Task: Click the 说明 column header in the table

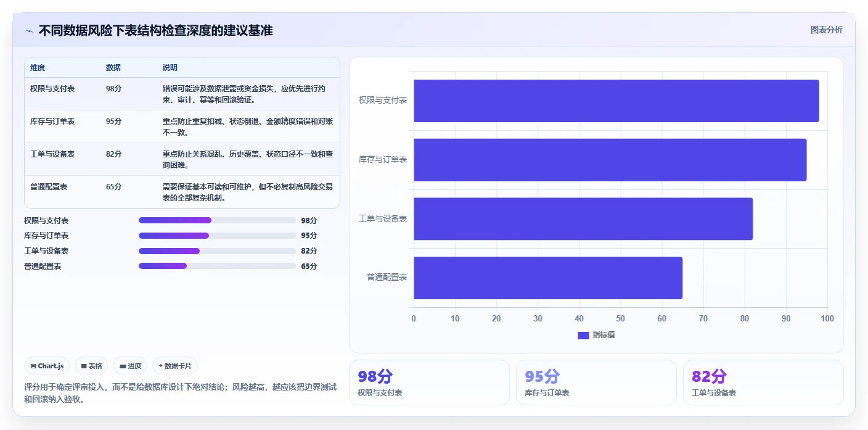Action: tap(170, 68)
